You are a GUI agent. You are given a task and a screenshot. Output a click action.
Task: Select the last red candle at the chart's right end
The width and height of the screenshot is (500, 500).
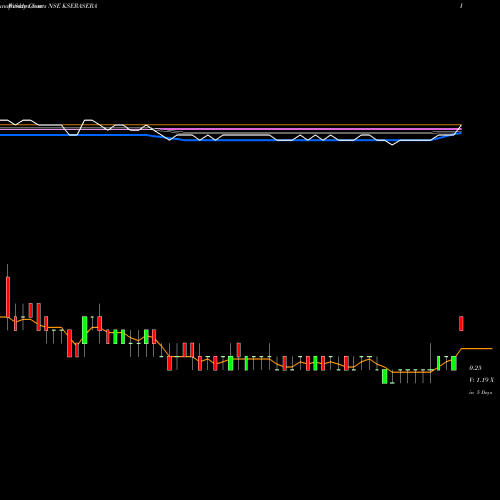(461, 323)
